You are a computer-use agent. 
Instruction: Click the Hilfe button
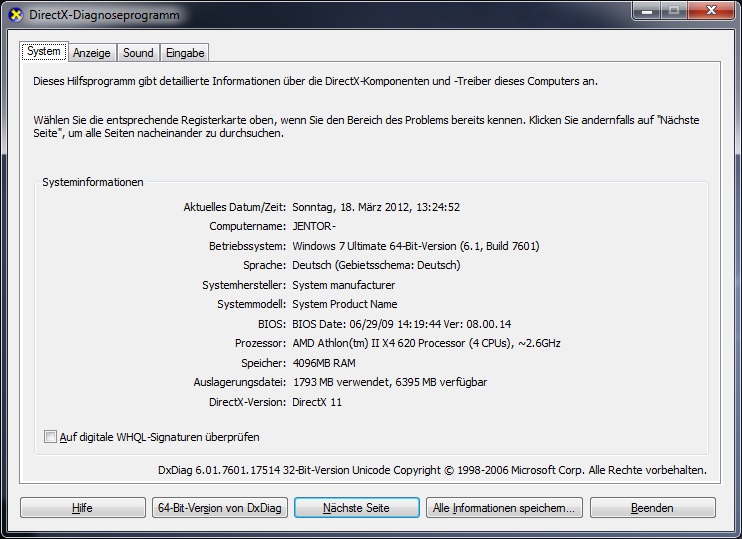(83, 508)
